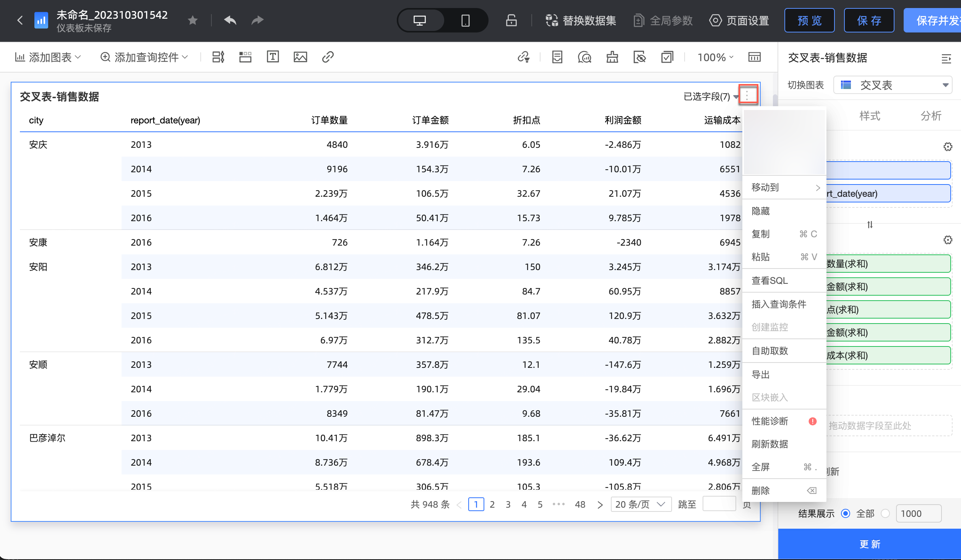Switch to mobile layout view

click(465, 20)
